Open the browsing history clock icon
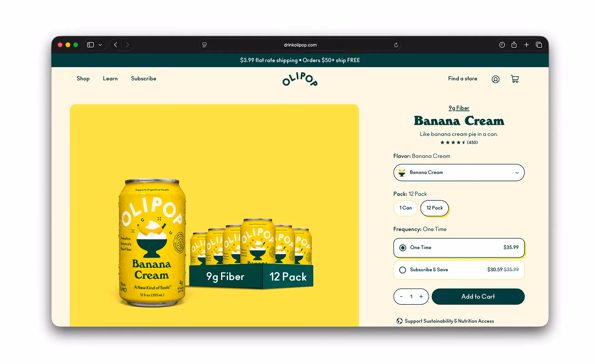The width and height of the screenshot is (596, 364). tap(502, 45)
